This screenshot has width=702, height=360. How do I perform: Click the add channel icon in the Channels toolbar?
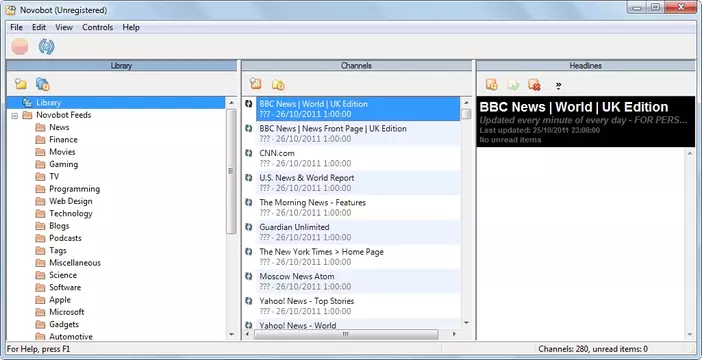click(255, 83)
